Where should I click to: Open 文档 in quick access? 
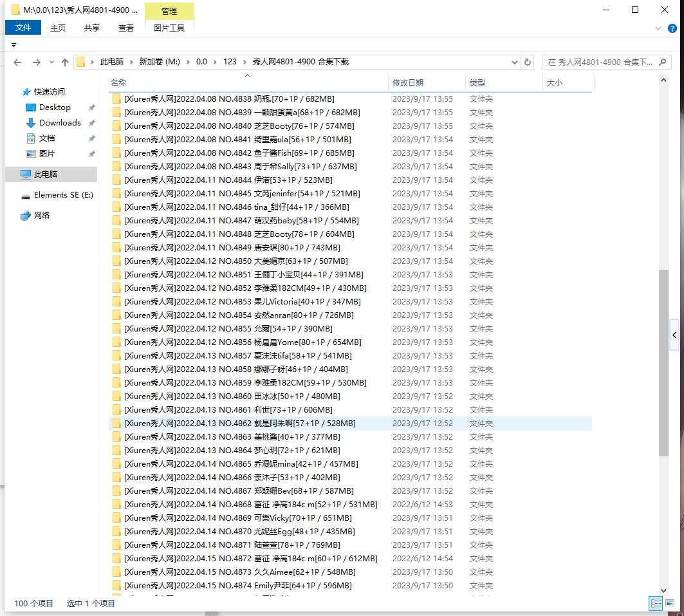coord(47,138)
